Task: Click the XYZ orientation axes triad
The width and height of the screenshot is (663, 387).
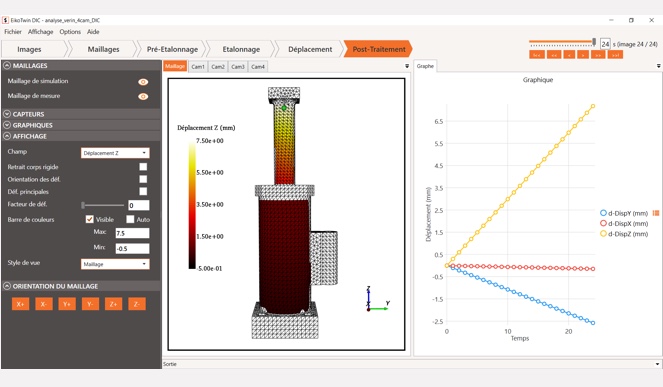Action: (x=377, y=299)
